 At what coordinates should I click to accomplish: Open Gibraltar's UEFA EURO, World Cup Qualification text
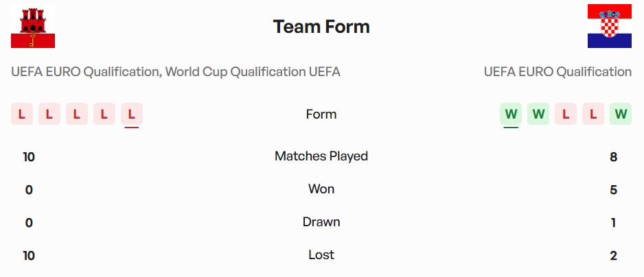point(176,72)
